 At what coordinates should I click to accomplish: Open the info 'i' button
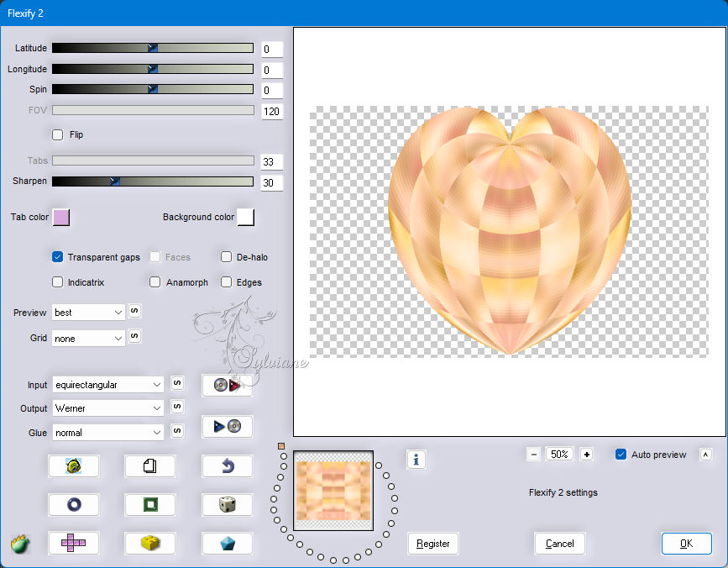tap(416, 460)
